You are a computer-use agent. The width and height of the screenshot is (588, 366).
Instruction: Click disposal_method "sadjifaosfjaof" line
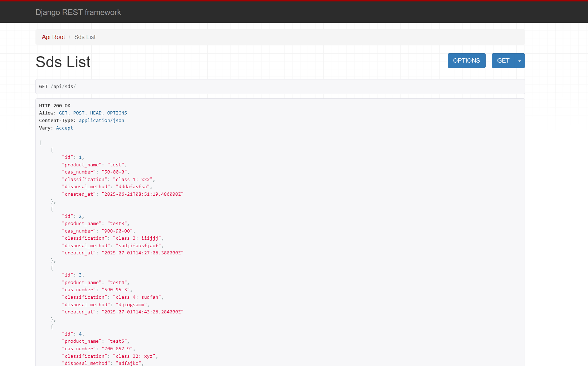click(113, 246)
